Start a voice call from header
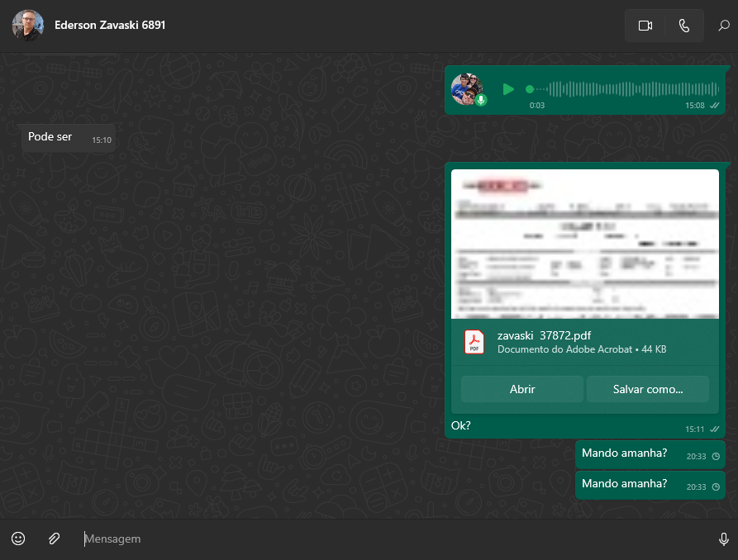This screenshot has height=560, width=738. (683, 26)
